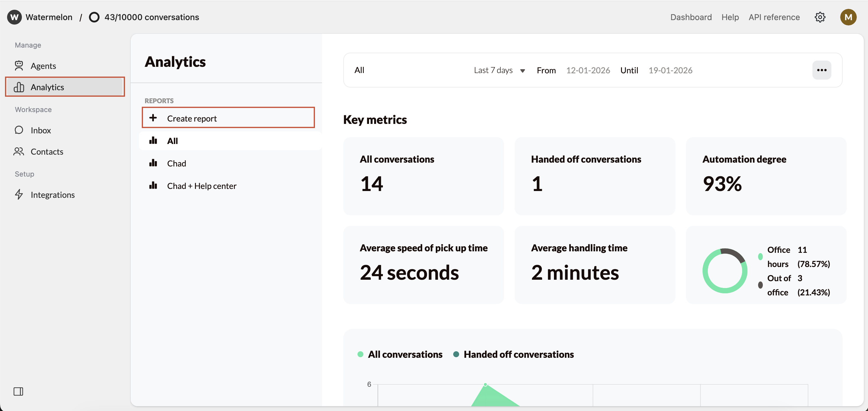Open the Help menu item
Image resolution: width=868 pixels, height=411 pixels.
730,17
